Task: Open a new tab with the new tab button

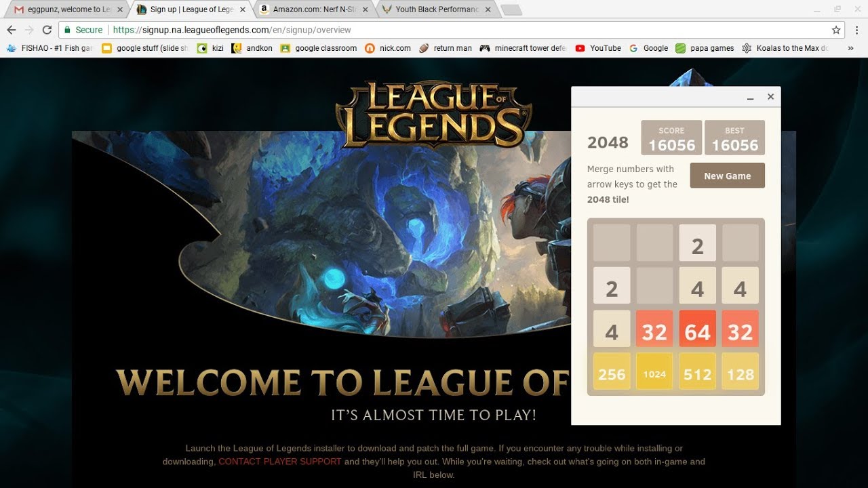Action: point(511,9)
